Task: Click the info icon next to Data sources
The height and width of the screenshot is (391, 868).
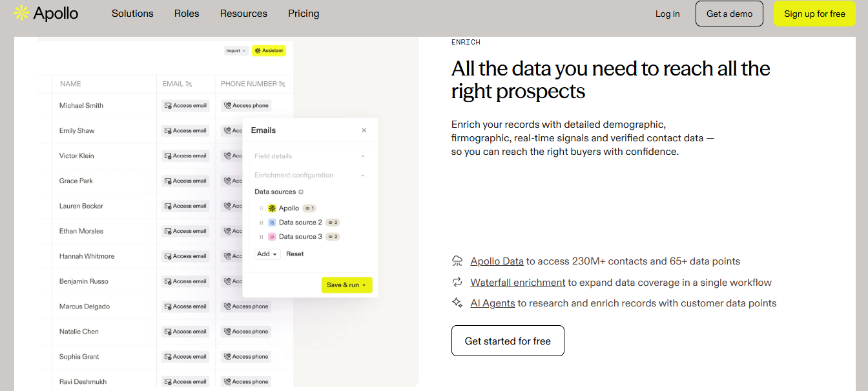Action: click(301, 192)
